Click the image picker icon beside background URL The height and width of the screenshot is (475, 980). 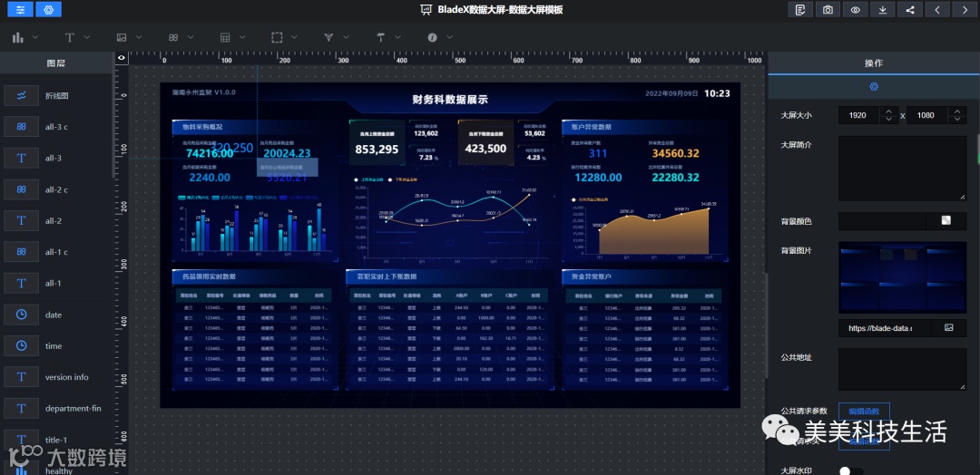[x=949, y=327]
